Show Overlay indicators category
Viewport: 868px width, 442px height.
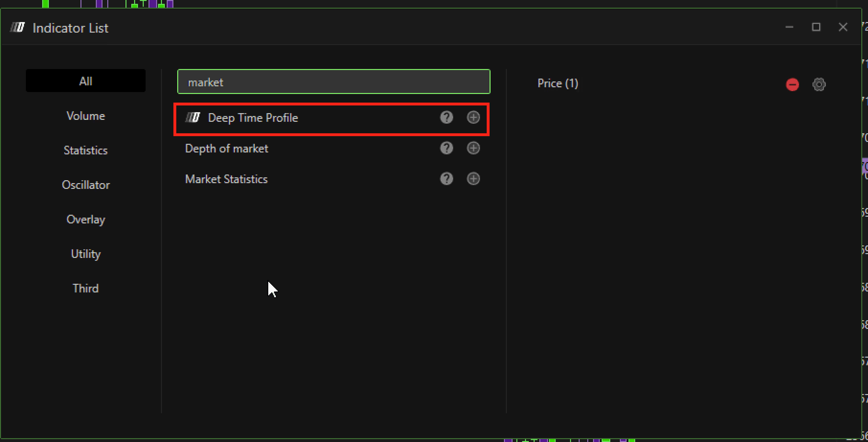(86, 220)
